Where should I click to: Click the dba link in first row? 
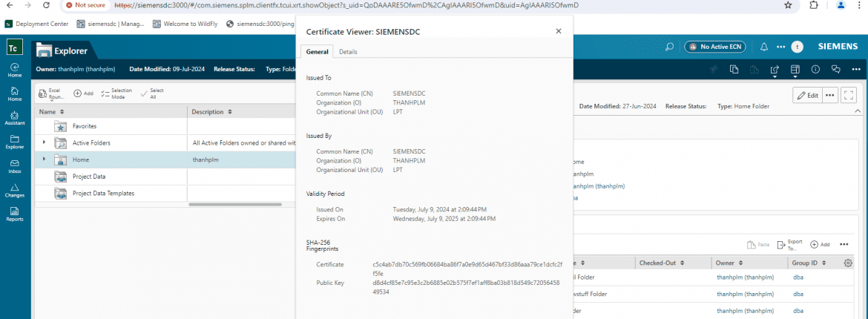pyautogui.click(x=798, y=277)
